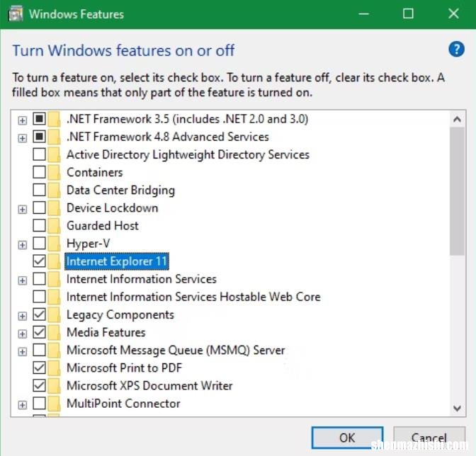Click the folder icon beside Microsoft Print to PDF
The width and height of the screenshot is (476, 456).
54,368
